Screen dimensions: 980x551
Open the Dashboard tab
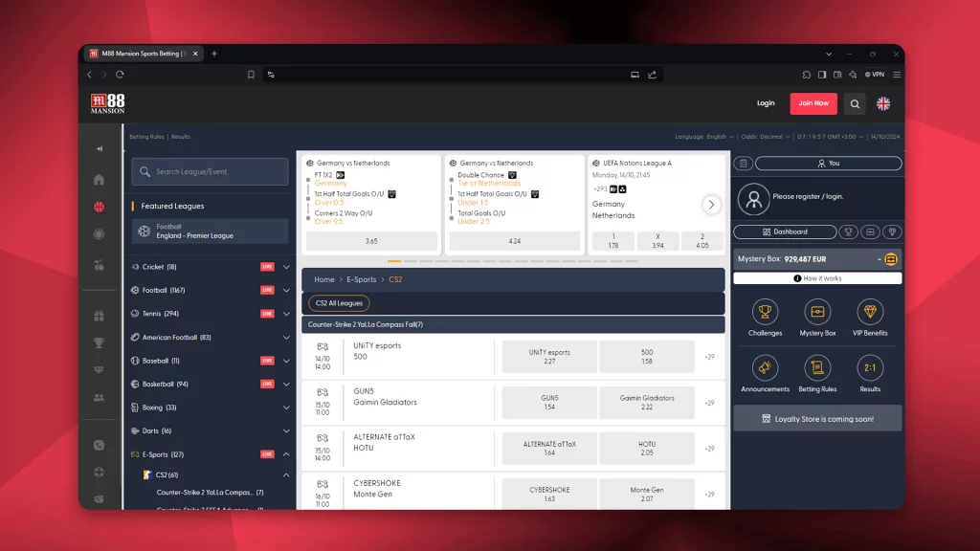click(x=785, y=232)
